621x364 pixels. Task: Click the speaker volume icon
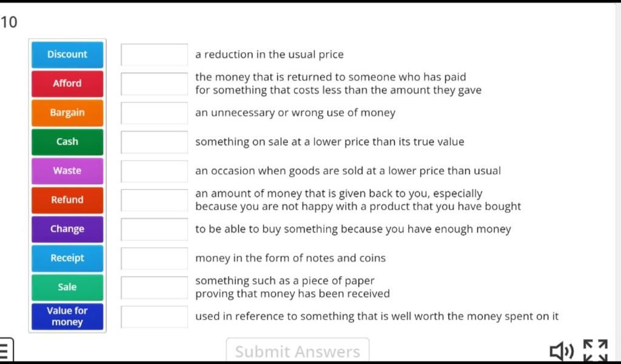pyautogui.click(x=562, y=351)
